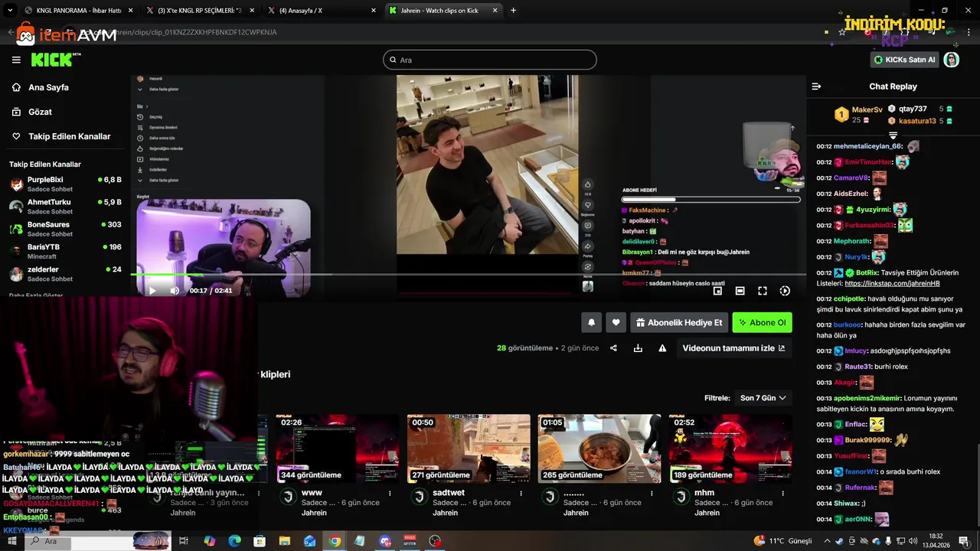Viewport: 980px width, 551px height.
Task: Open options menu for the www clip
Action: (390, 494)
